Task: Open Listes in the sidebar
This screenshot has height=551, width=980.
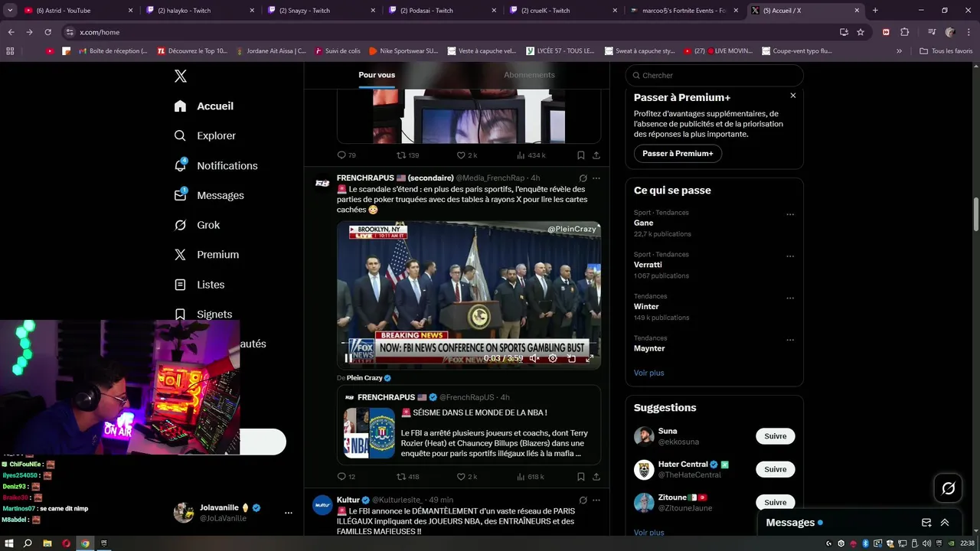Action: 199,285
